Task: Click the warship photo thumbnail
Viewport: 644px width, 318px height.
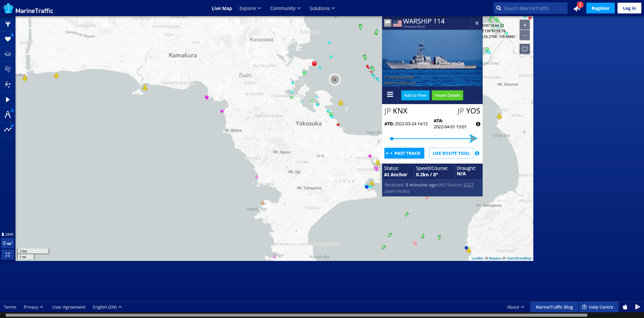Action: (432, 58)
